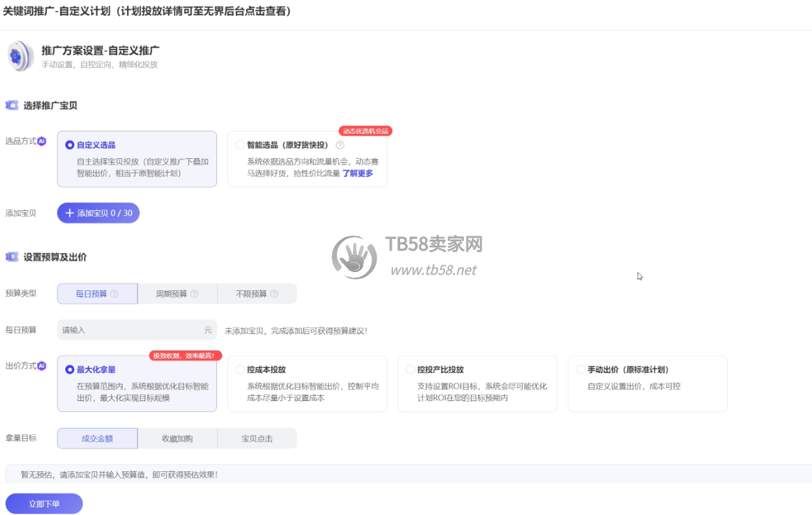The height and width of the screenshot is (515, 812).
Task: Open the 了解更多 link
Action: [358, 173]
